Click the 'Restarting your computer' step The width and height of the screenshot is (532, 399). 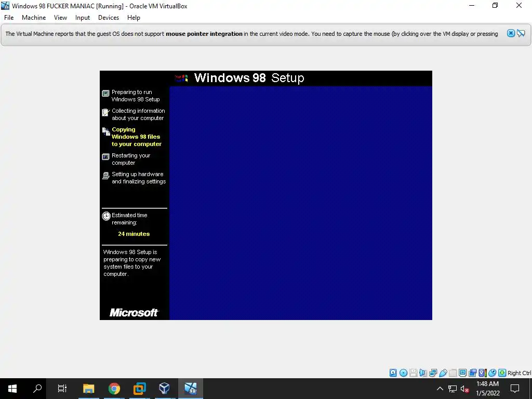click(131, 159)
